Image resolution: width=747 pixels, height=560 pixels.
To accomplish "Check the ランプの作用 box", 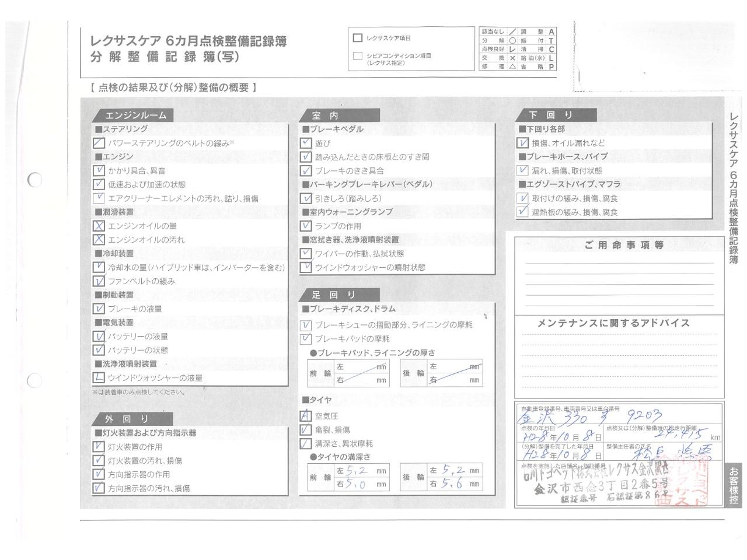I will 306,226.
